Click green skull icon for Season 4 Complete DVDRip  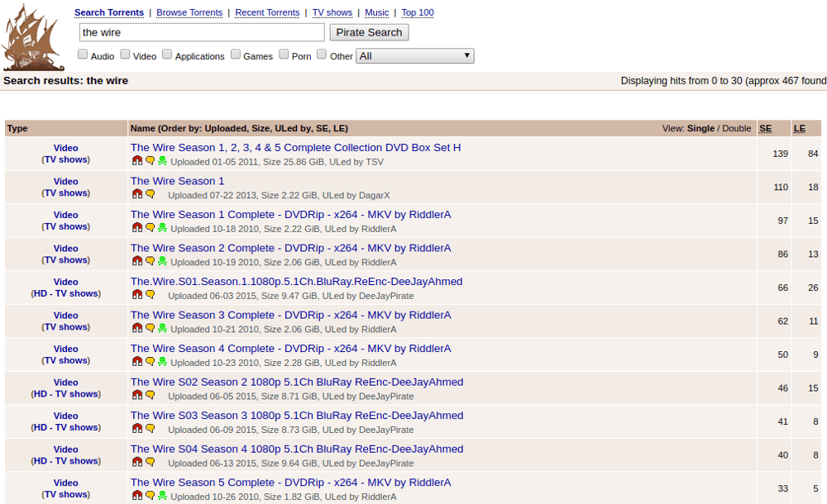click(x=162, y=362)
